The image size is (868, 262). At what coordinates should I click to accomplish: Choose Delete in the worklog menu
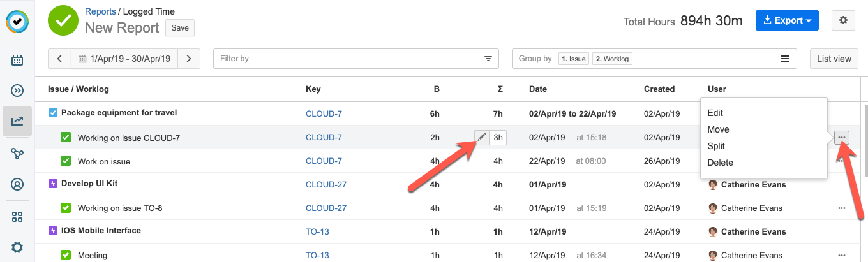point(720,163)
